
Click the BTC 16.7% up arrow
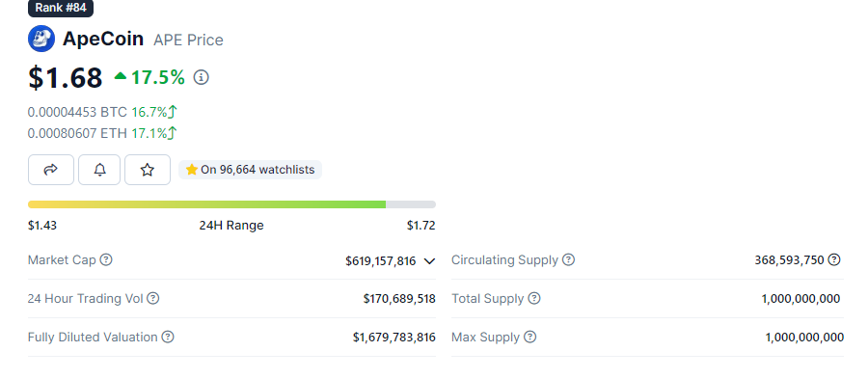pos(173,112)
